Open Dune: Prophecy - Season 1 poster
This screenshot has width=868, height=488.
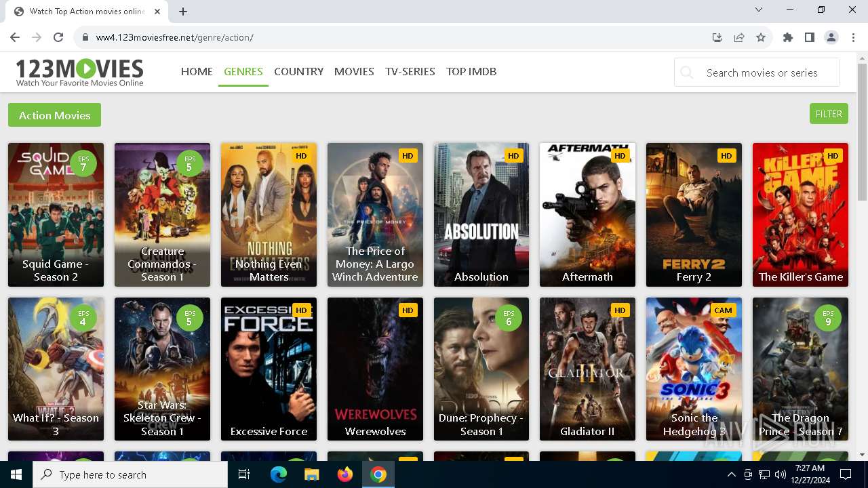481,369
